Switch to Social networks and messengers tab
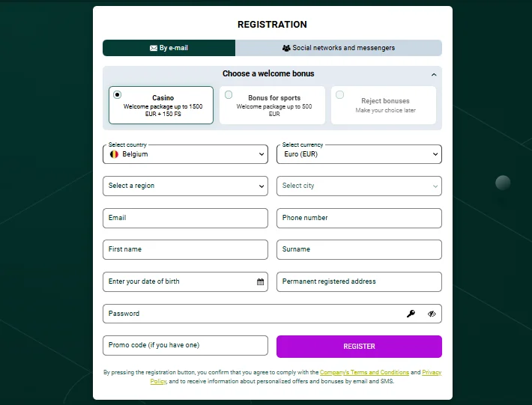Viewport: 532px width, 405px height. [x=339, y=48]
